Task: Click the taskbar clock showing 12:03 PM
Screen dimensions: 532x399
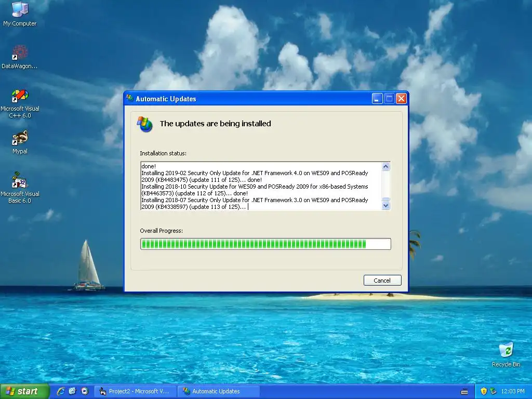Action: click(x=513, y=391)
